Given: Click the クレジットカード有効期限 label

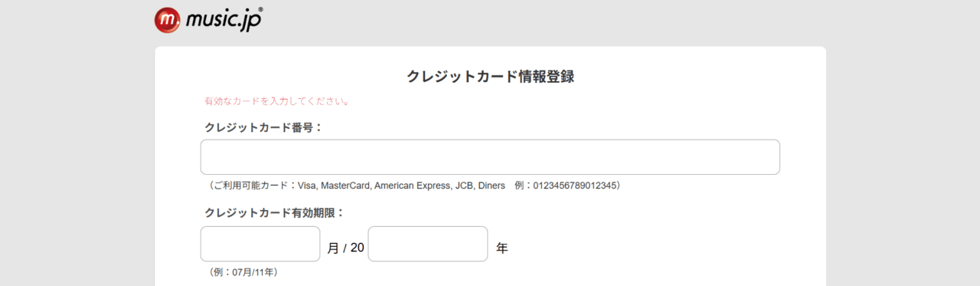Looking at the screenshot, I should [275, 213].
